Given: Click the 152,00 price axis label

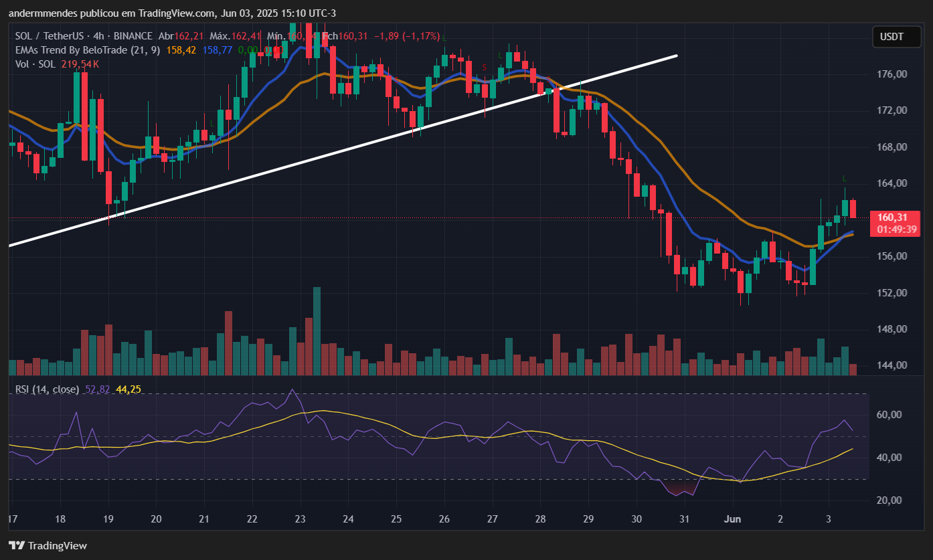Looking at the screenshot, I should pos(892,293).
